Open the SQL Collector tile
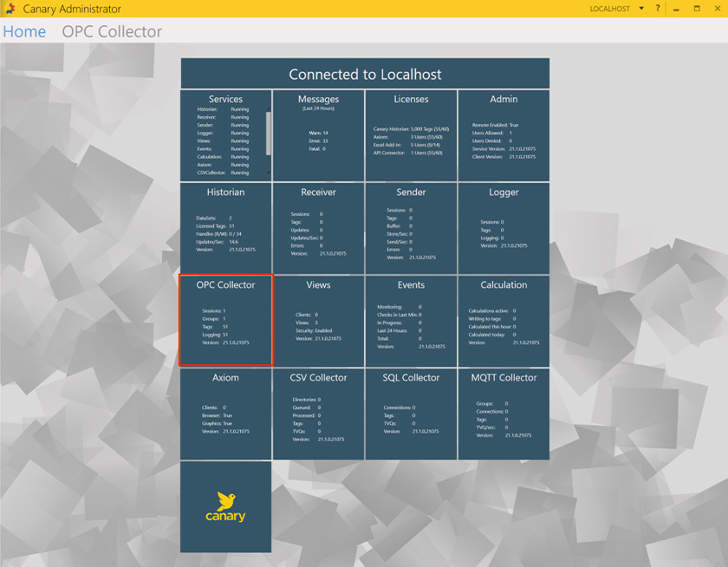728x567 pixels. point(411,414)
